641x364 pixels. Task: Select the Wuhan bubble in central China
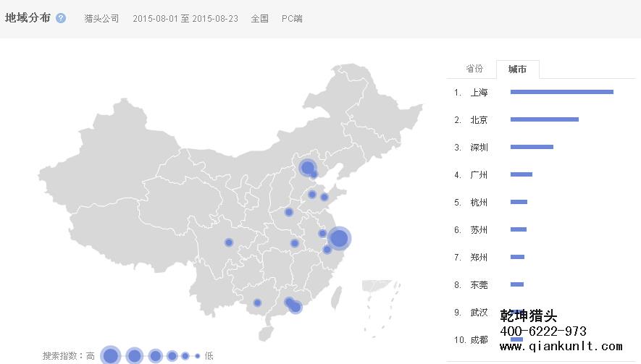(294, 243)
